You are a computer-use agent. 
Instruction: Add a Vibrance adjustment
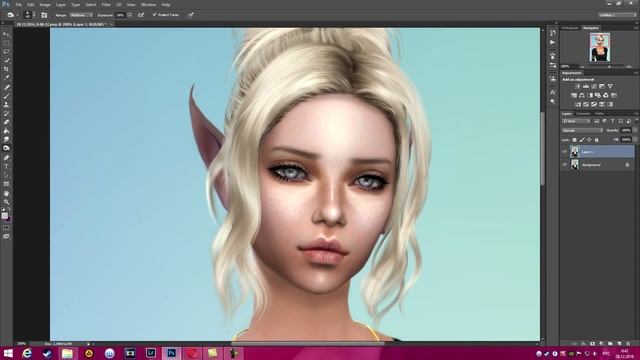coord(610,87)
